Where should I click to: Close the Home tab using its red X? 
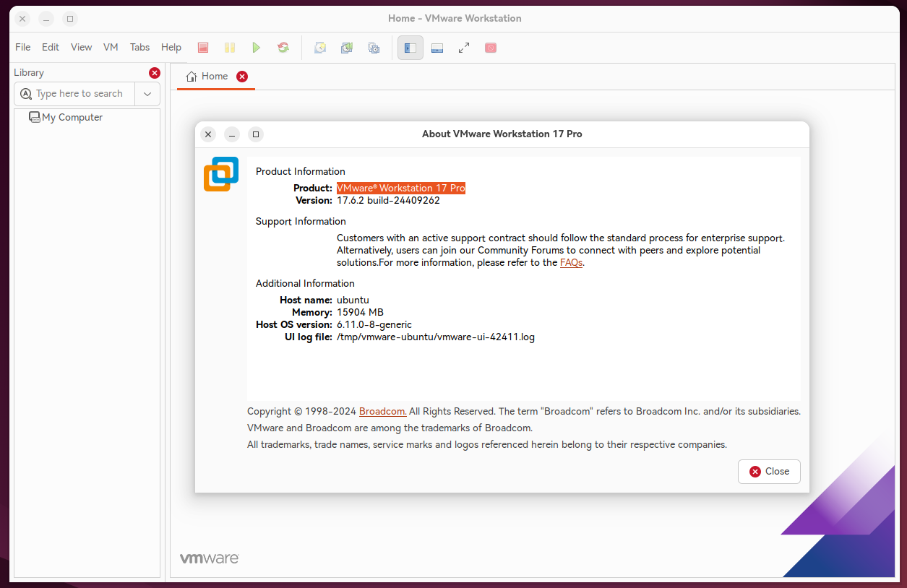[242, 77]
